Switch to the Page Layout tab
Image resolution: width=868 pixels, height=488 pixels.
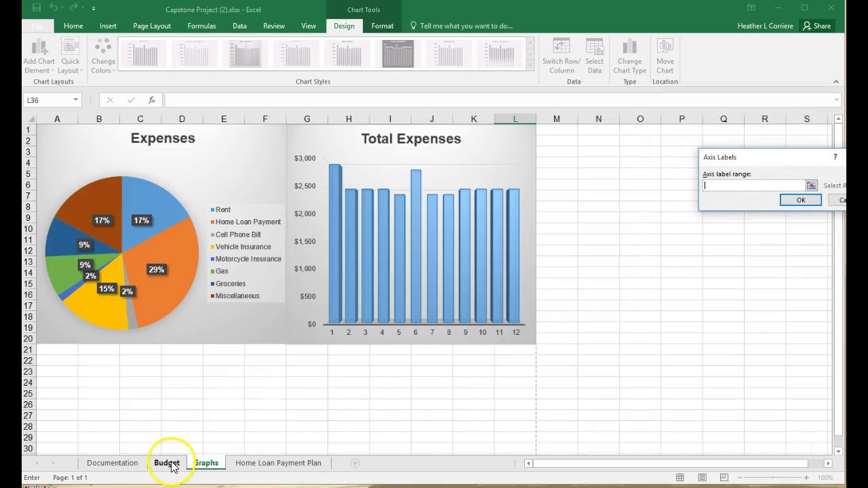click(x=152, y=26)
